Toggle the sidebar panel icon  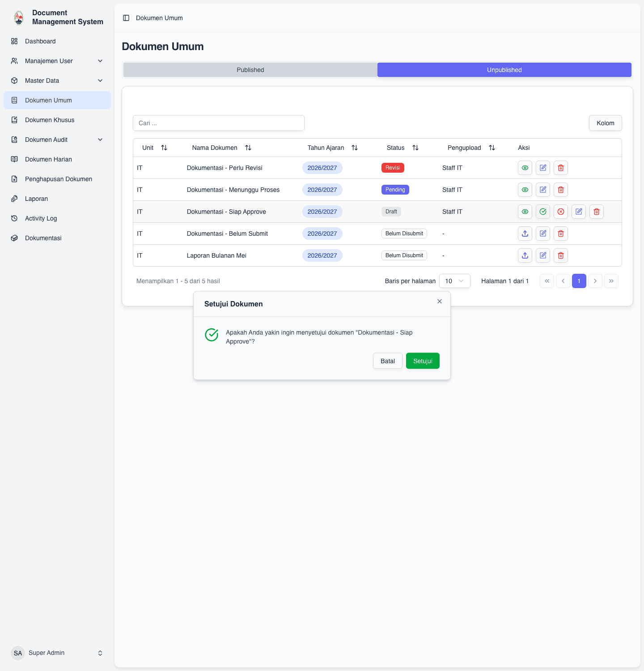pyautogui.click(x=126, y=18)
